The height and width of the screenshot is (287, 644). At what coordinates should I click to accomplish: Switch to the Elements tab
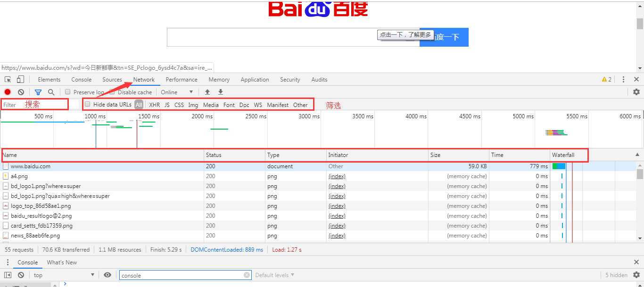point(49,79)
